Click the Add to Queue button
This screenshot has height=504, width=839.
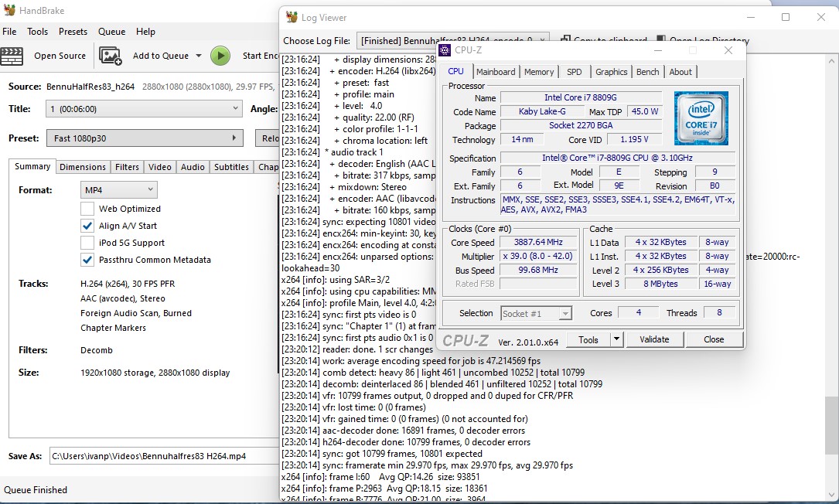[161, 56]
